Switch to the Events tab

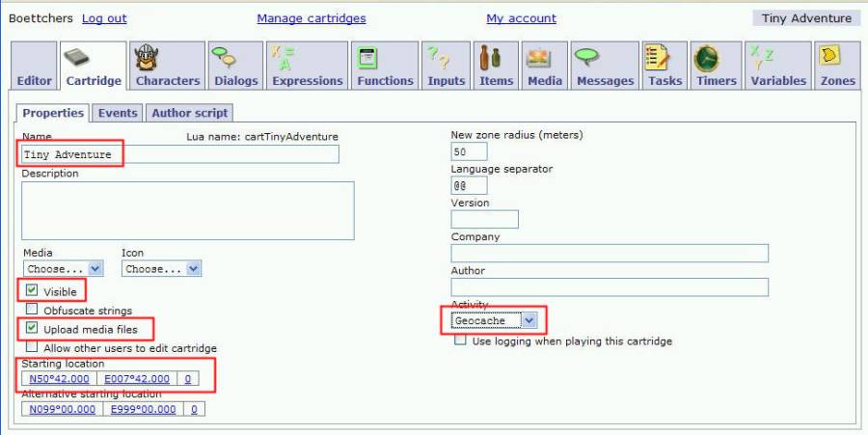tap(118, 113)
